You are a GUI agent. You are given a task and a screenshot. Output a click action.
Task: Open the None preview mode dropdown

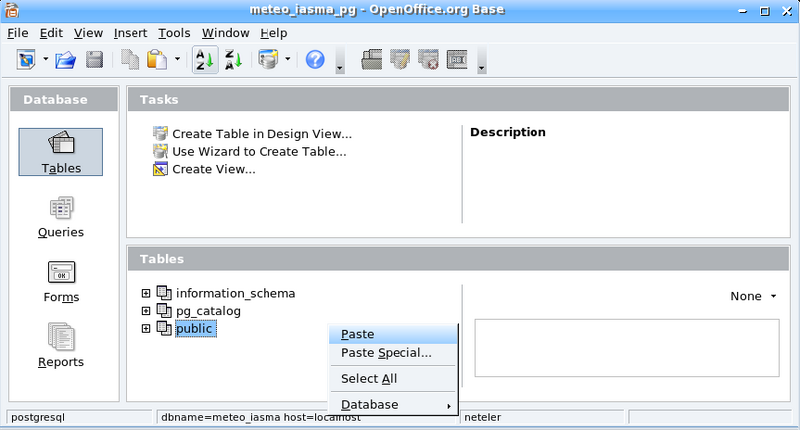tap(754, 296)
